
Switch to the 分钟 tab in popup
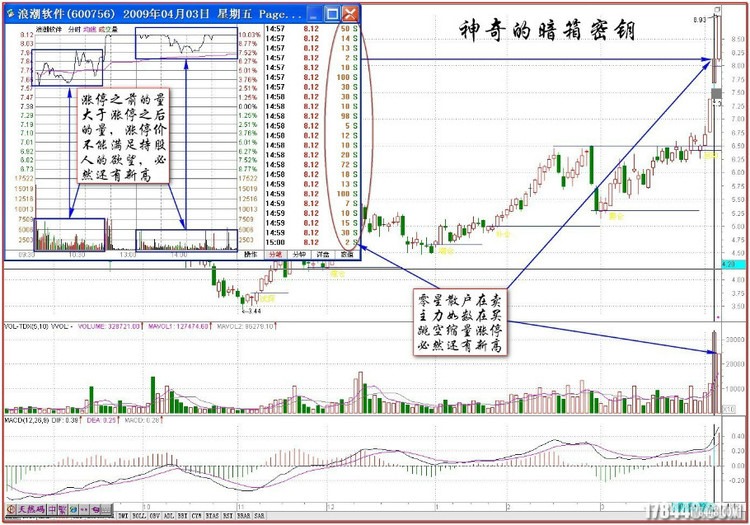coord(297,255)
